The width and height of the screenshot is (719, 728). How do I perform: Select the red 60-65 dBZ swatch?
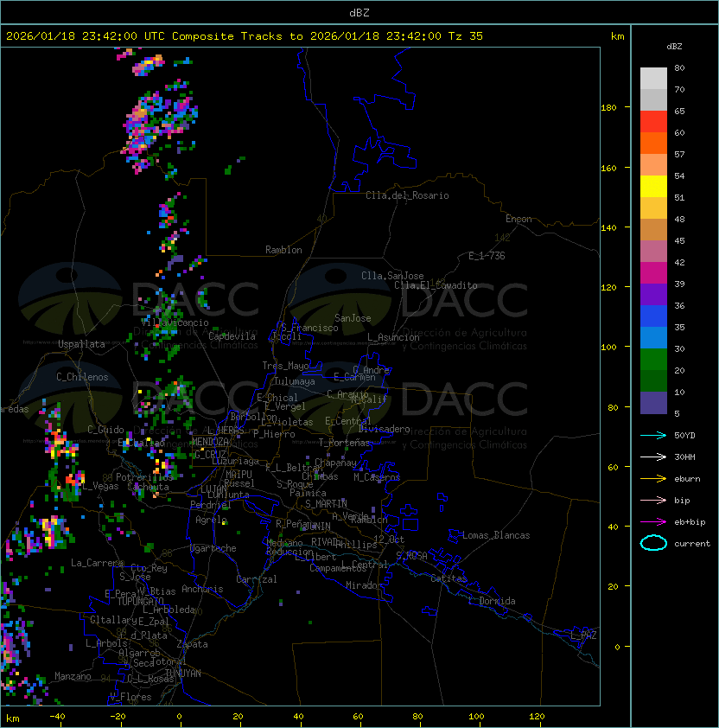tap(653, 122)
